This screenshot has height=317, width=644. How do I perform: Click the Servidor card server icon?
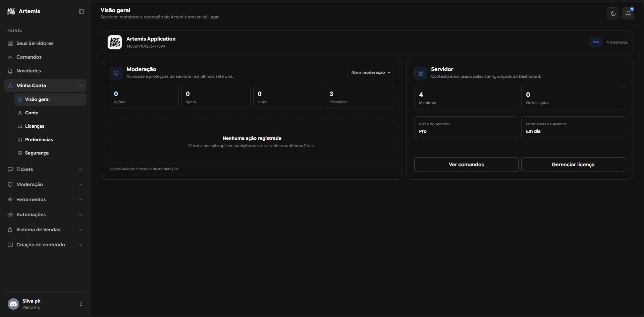[x=421, y=73]
